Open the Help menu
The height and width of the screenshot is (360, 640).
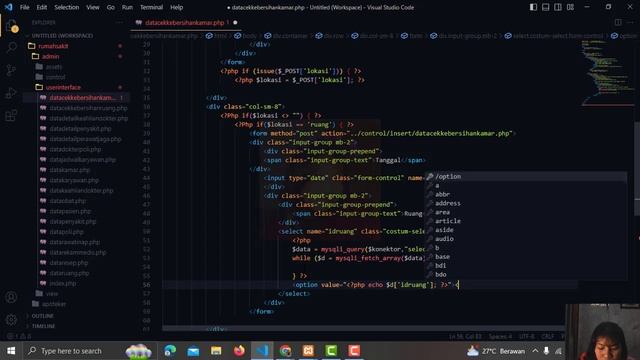(176, 7)
